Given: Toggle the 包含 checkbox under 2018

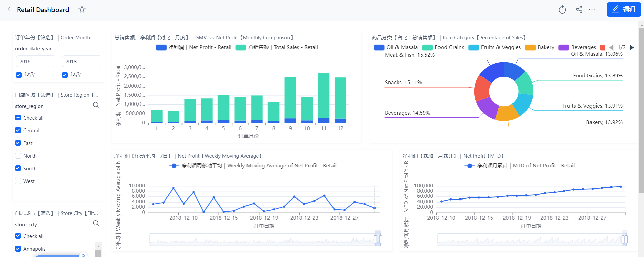Looking at the screenshot, I should point(65,75).
